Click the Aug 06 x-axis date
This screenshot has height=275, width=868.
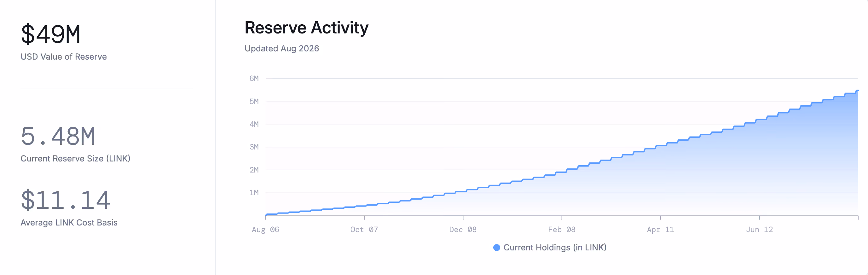click(x=265, y=230)
